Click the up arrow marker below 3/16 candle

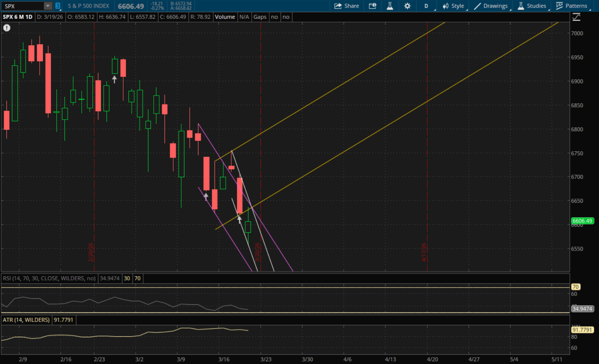(206, 196)
